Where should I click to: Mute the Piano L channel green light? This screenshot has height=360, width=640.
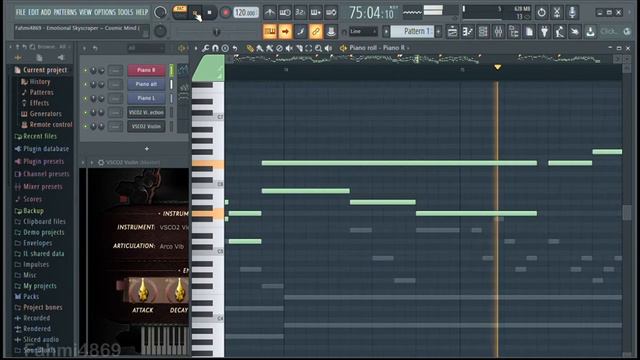[x=85, y=98]
